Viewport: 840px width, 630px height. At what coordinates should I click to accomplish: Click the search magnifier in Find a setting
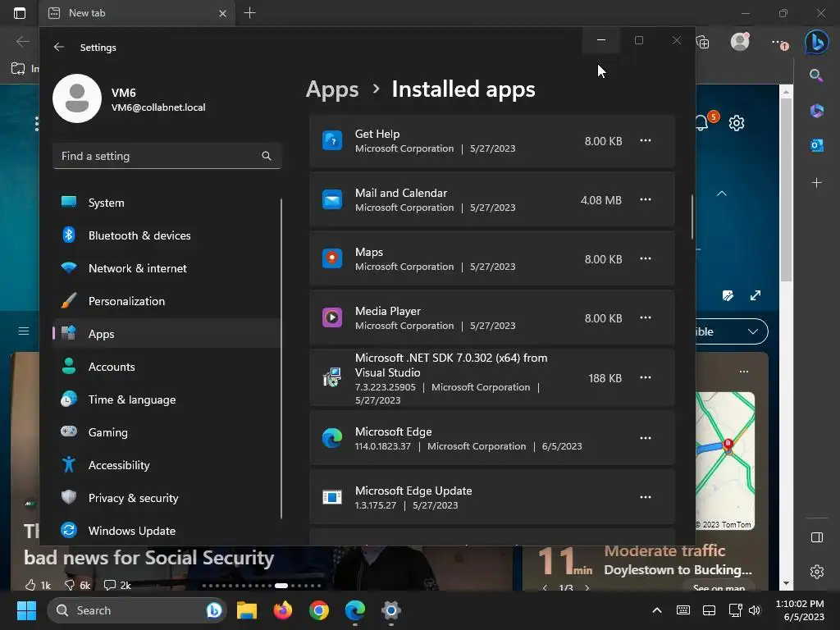pos(267,156)
